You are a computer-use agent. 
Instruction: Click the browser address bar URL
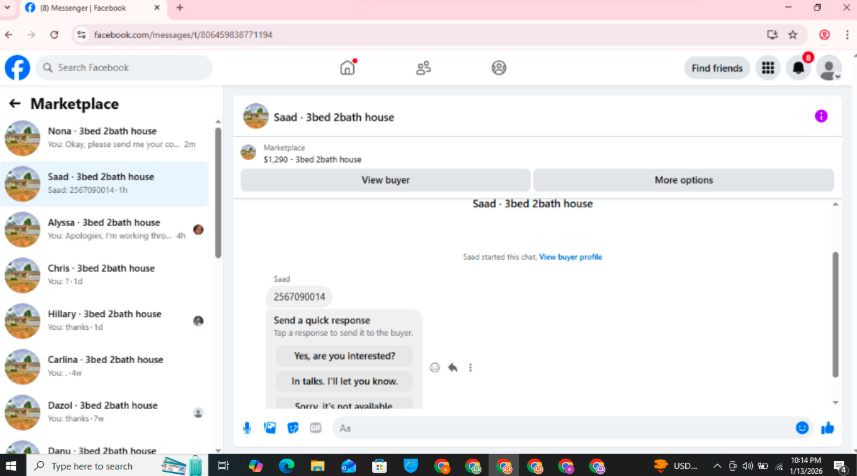(x=183, y=34)
